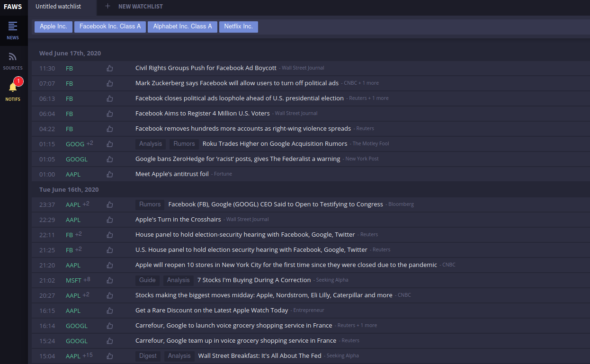Screen dimensions: 590x364
Task: Like the Google bans ZeroHedge story
Action: pyautogui.click(x=110, y=159)
